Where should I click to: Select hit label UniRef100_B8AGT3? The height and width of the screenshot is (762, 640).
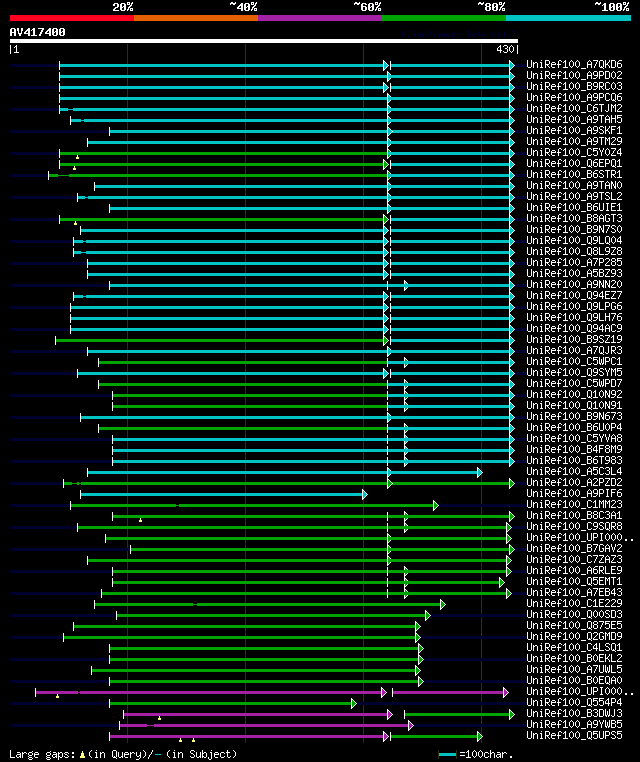pos(574,218)
